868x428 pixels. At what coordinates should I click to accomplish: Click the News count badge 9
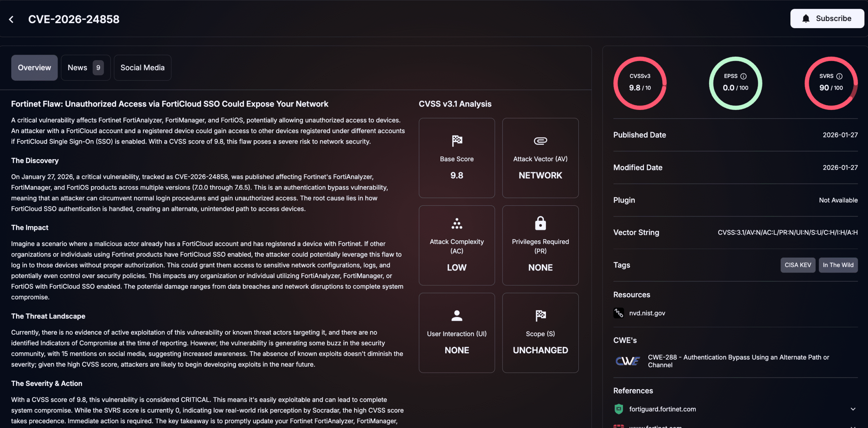coord(98,68)
